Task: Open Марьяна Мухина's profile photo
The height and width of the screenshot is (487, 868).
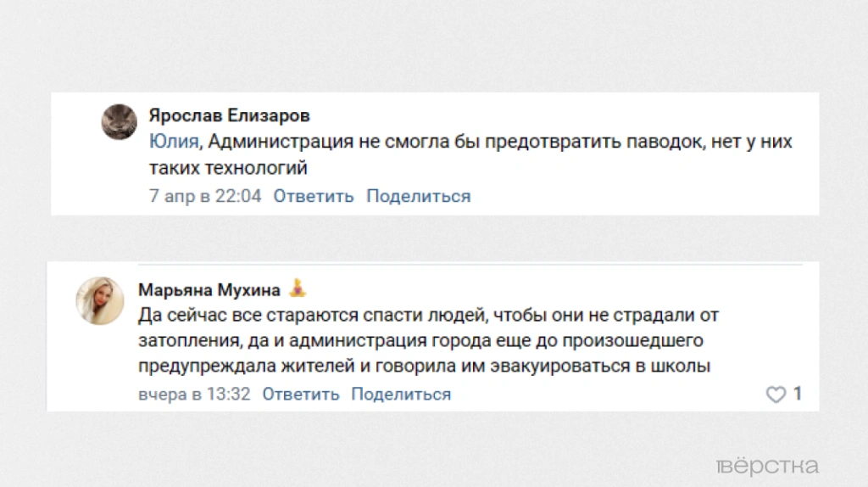Action: coord(100,300)
